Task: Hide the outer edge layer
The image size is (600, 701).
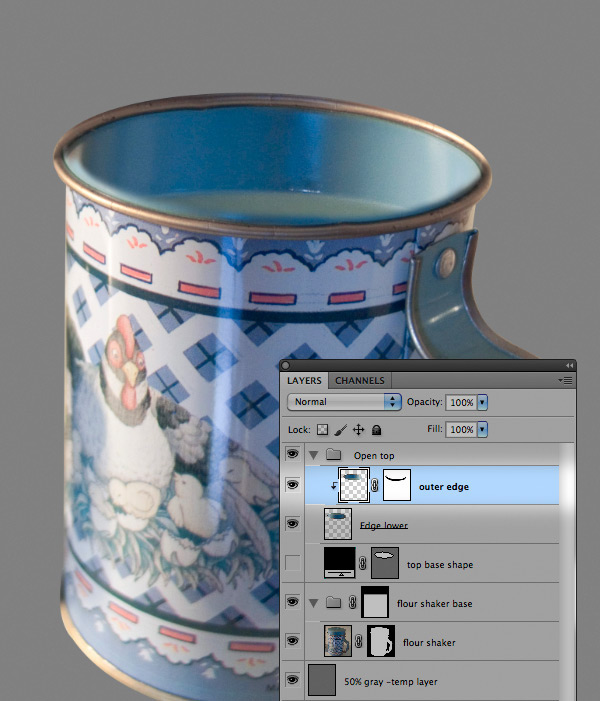Action: pos(292,485)
